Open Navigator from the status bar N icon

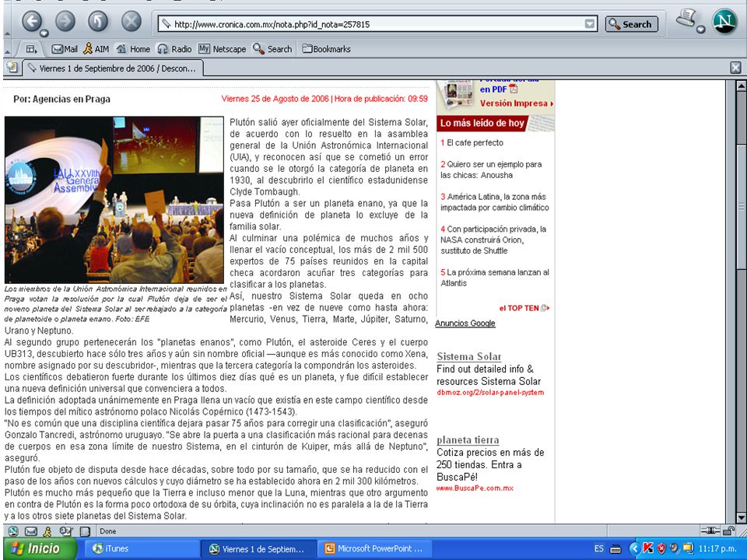(x=13, y=531)
